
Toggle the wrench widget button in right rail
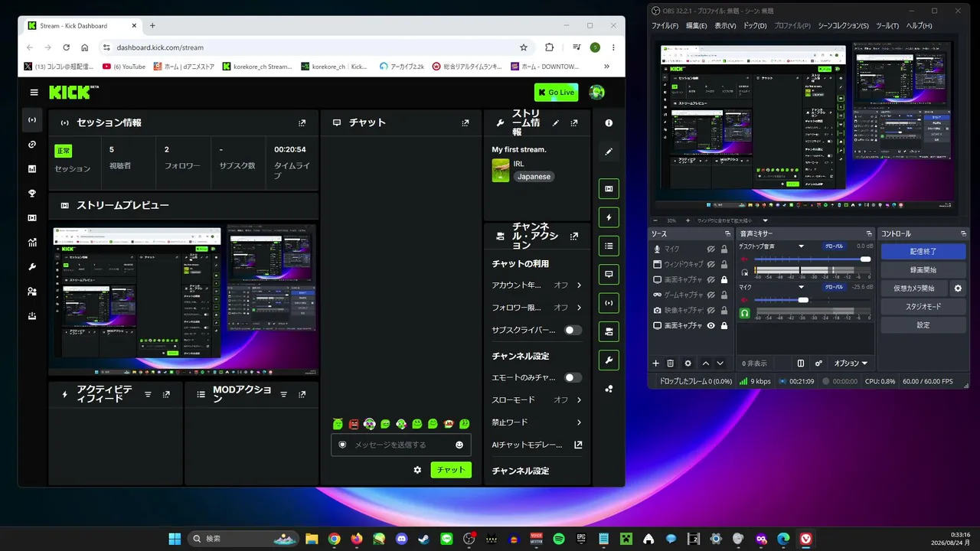pos(609,360)
